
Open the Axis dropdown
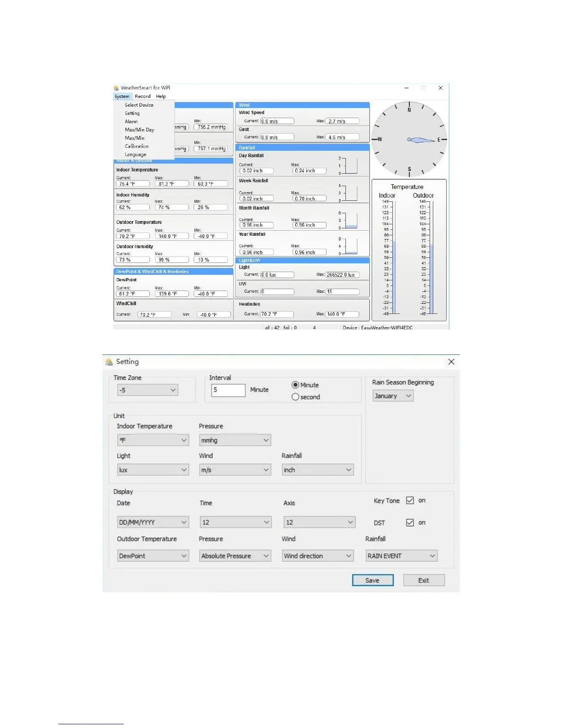point(319,522)
